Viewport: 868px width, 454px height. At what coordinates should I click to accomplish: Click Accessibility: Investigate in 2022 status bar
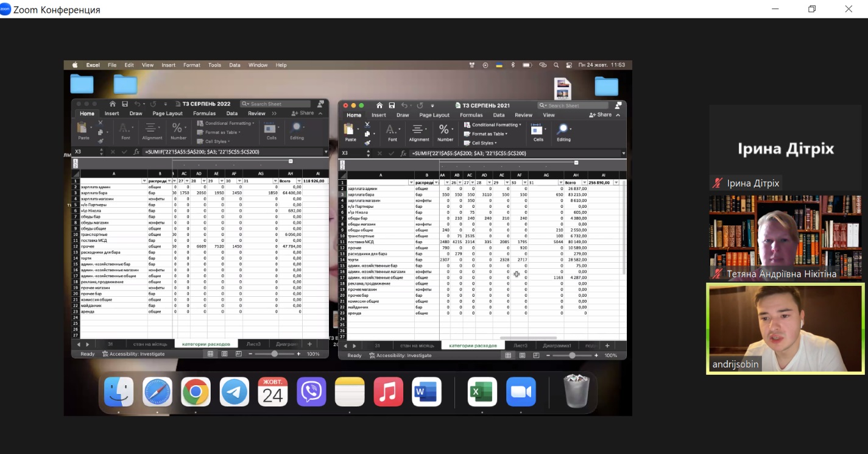[x=133, y=353]
